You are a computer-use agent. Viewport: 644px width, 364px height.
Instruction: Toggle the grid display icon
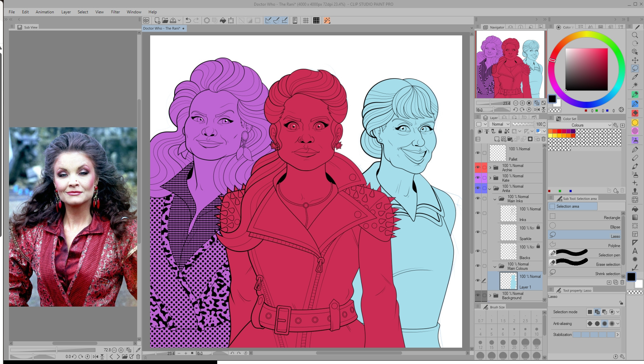(306, 20)
